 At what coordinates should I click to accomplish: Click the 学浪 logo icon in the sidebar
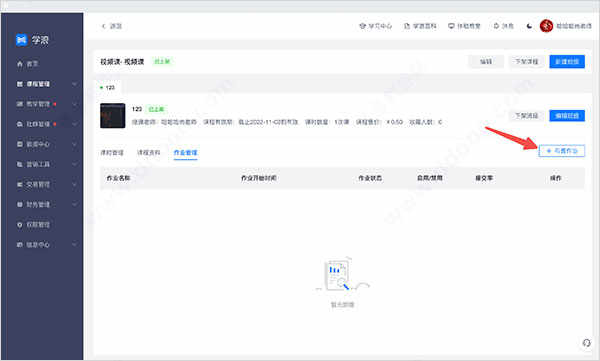point(21,40)
